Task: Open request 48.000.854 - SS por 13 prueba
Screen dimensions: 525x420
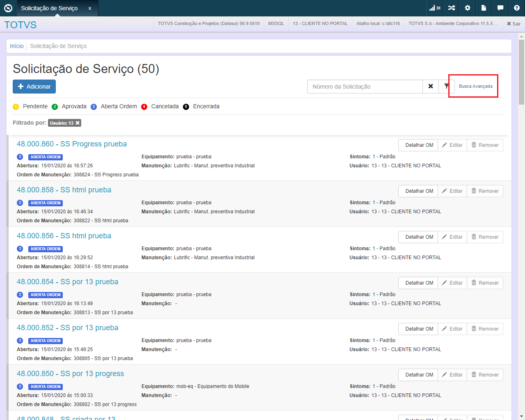Action: (68, 282)
